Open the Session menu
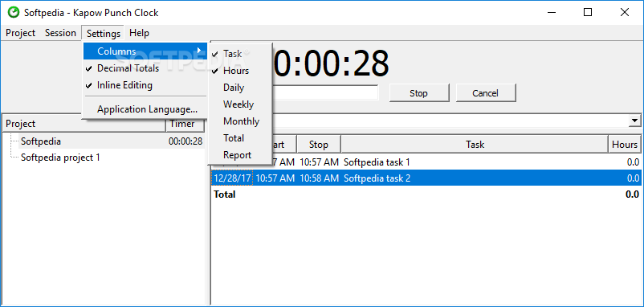This screenshot has width=644, height=307. (60, 33)
